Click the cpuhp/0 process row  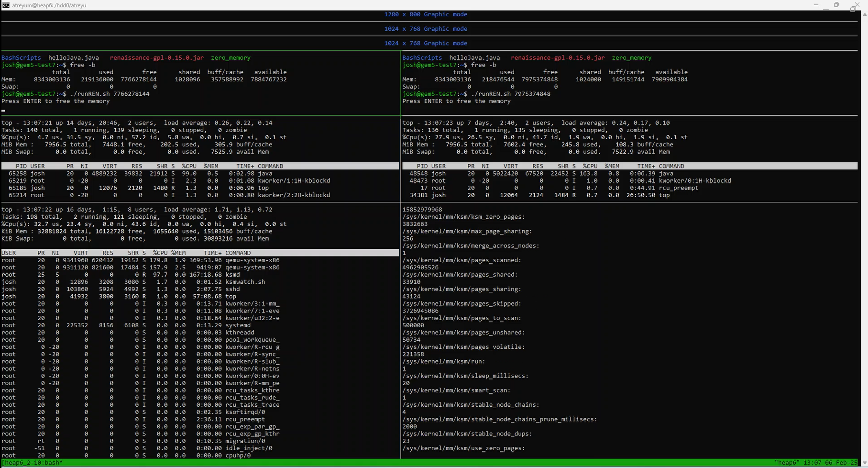(200, 455)
